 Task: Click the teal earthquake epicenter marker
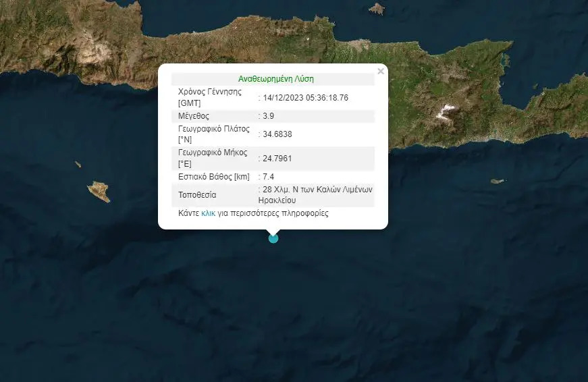pos(273,238)
